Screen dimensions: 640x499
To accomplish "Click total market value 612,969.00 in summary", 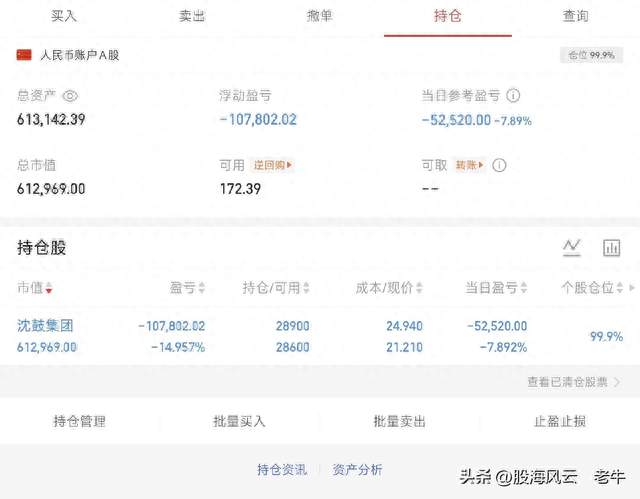I will tap(51, 189).
